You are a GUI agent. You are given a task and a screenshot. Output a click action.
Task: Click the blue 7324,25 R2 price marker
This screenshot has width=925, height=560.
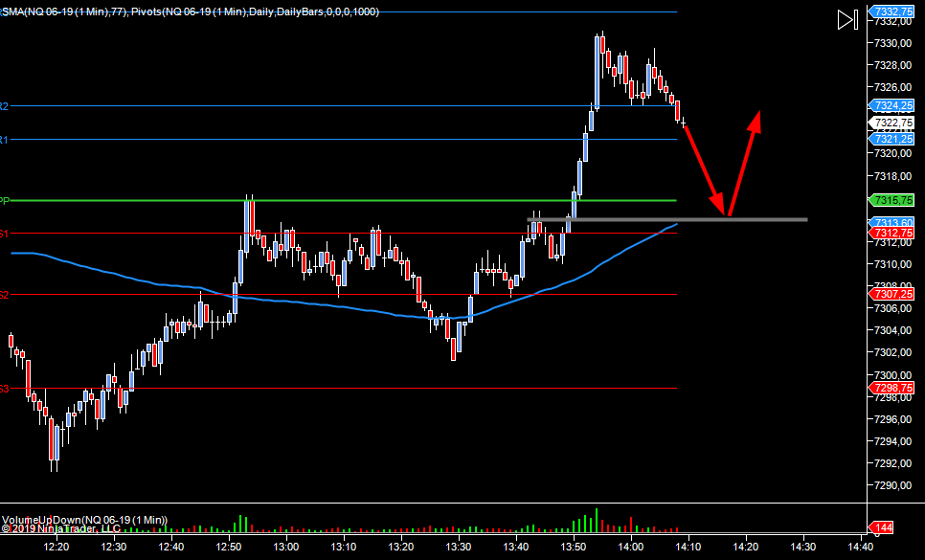pyautogui.click(x=891, y=106)
